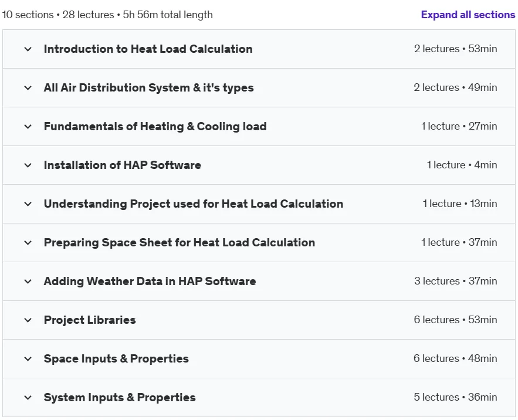Click chevron beside All Air Distribution System
Viewport: 518px width, 420px height.
pyautogui.click(x=28, y=88)
